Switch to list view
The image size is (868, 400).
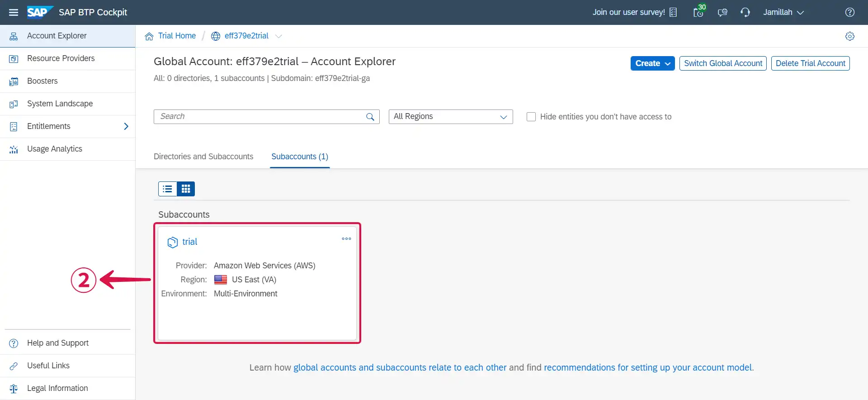168,189
